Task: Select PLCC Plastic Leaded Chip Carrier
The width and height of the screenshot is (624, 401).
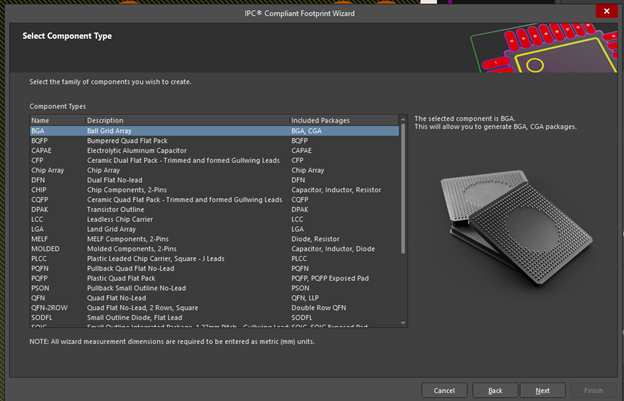Action: pyautogui.click(x=214, y=259)
